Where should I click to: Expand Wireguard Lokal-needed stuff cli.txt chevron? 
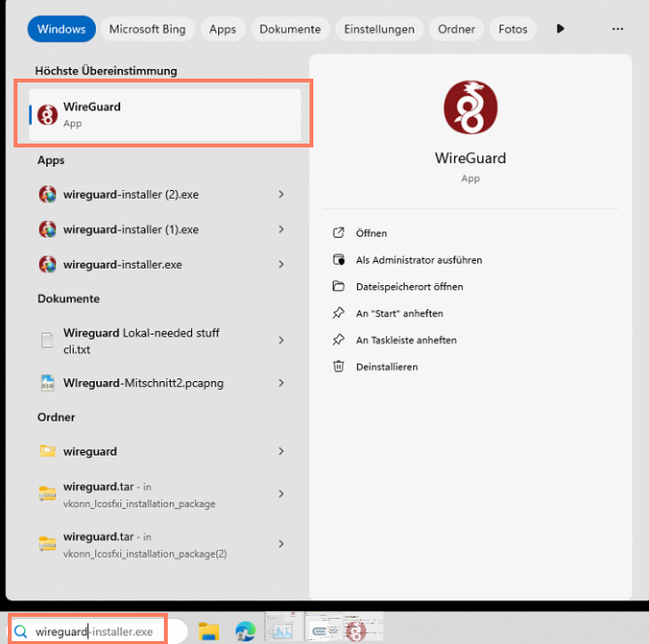tap(281, 340)
